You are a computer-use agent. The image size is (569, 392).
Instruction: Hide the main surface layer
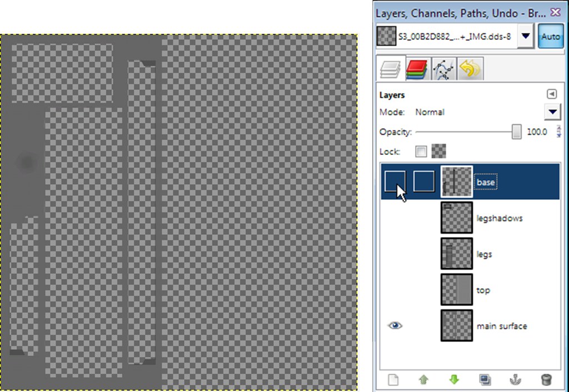click(x=395, y=326)
